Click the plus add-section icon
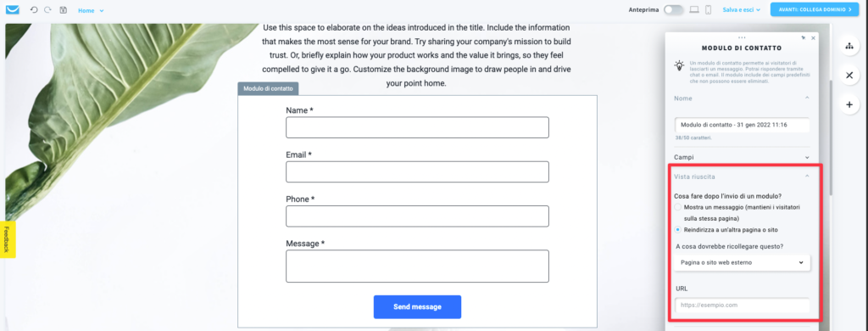This screenshot has height=331, width=868. coord(849,104)
